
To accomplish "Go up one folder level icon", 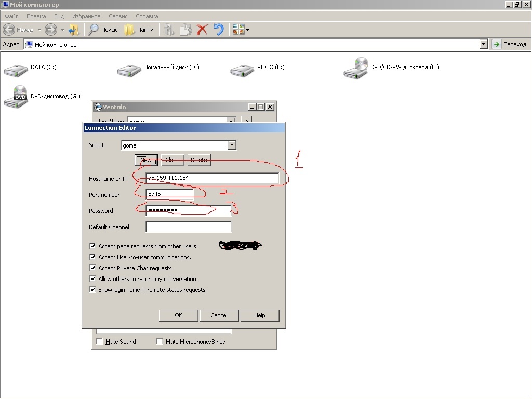I will click(x=74, y=30).
